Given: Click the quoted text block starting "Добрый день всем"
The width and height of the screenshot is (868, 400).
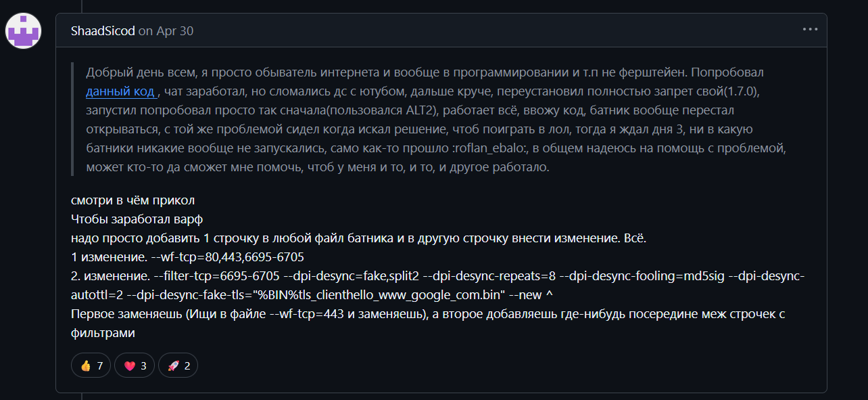Looking at the screenshot, I should [436, 120].
